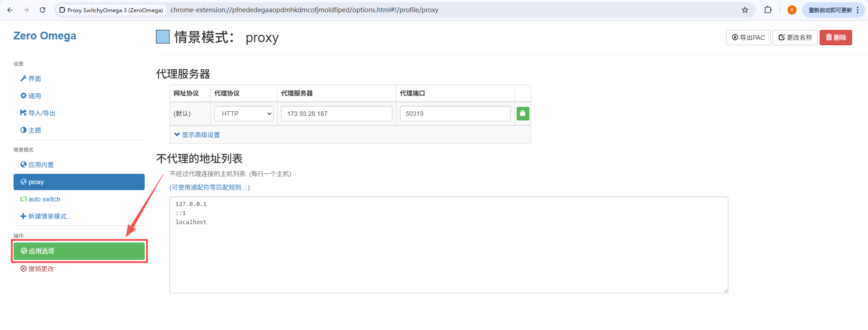This screenshot has height=330, width=868.
Task: Click the red 删除 delete button
Action: click(x=835, y=38)
